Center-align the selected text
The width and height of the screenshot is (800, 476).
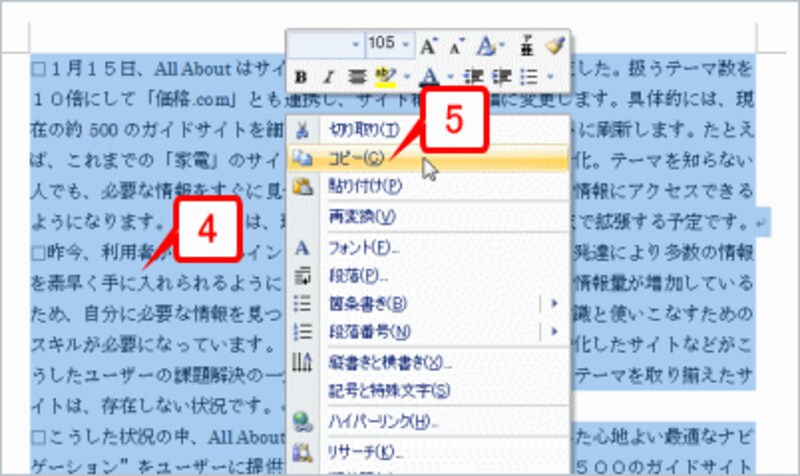pos(357,77)
